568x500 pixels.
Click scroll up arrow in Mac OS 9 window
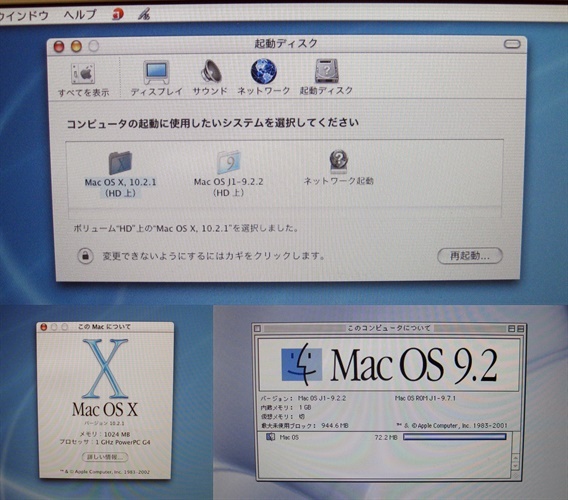[515, 458]
